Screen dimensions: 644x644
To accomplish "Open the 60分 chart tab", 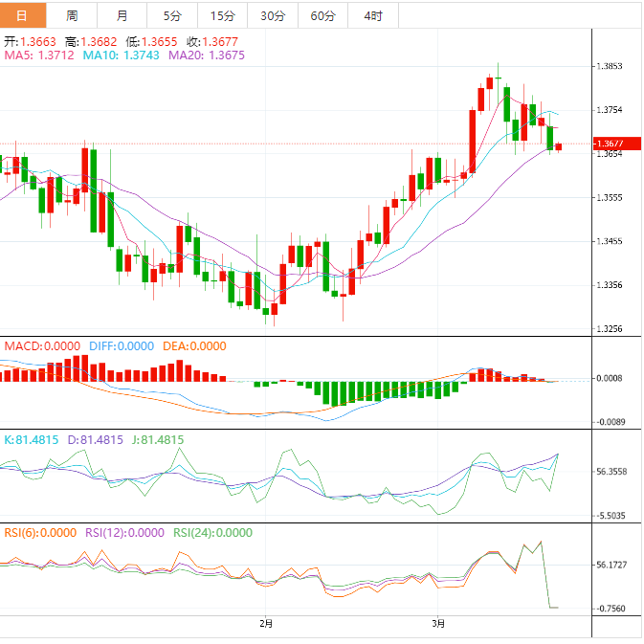I will (322, 15).
